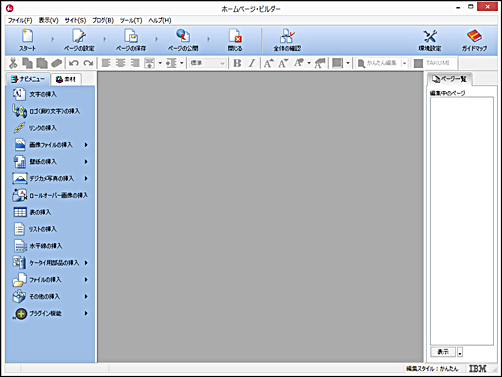The image size is (502, 377).
Task: Align text left
Action: click(x=106, y=63)
